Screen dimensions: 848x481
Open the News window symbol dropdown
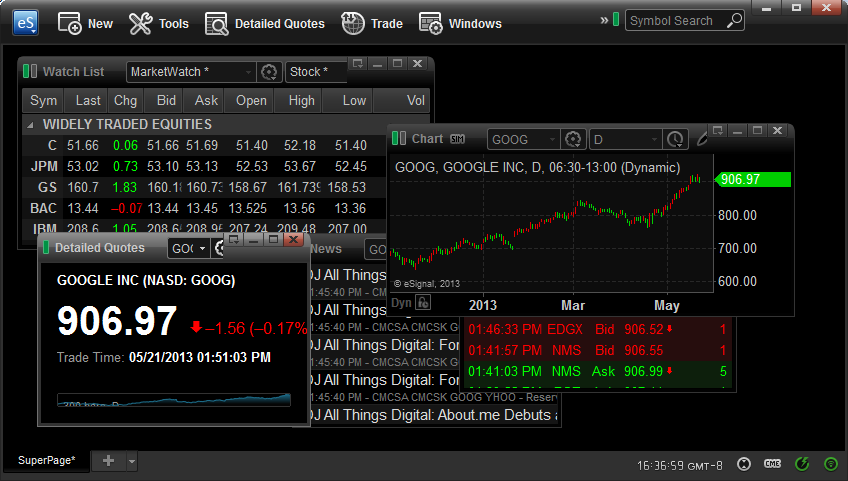click(376, 249)
